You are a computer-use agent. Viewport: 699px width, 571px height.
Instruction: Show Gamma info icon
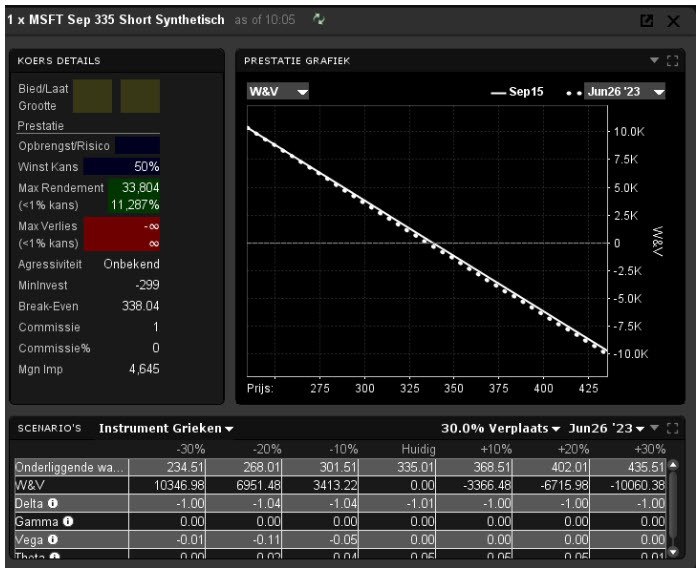click(x=68, y=521)
